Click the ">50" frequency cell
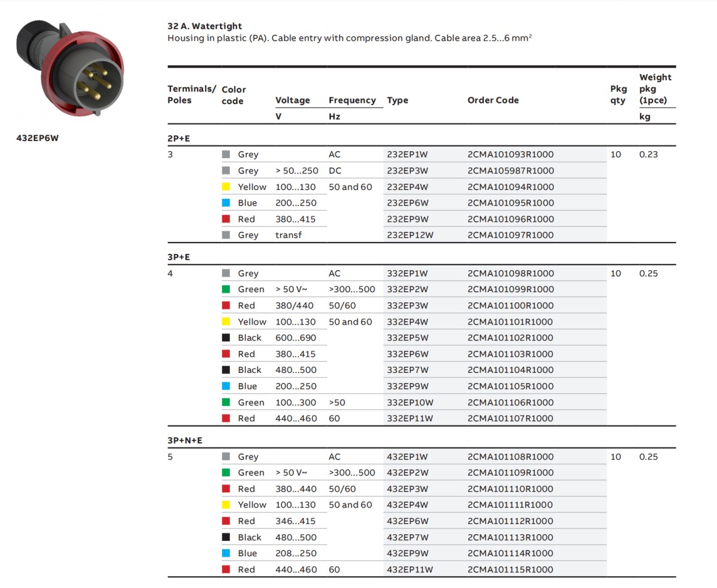The height and width of the screenshot is (588, 717). pyautogui.click(x=337, y=402)
